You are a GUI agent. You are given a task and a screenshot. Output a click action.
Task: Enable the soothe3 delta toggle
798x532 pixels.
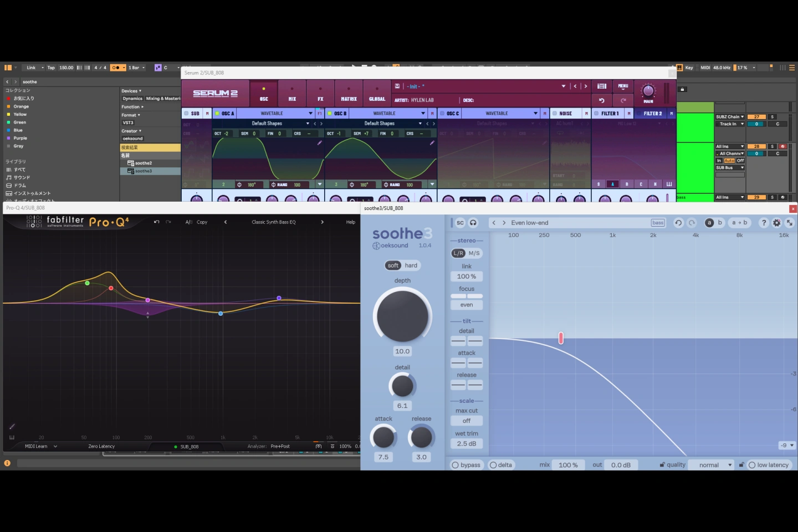[x=501, y=465]
